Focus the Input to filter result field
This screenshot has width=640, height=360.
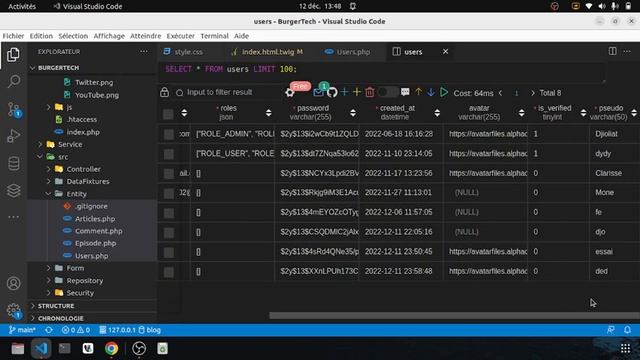[x=229, y=92]
